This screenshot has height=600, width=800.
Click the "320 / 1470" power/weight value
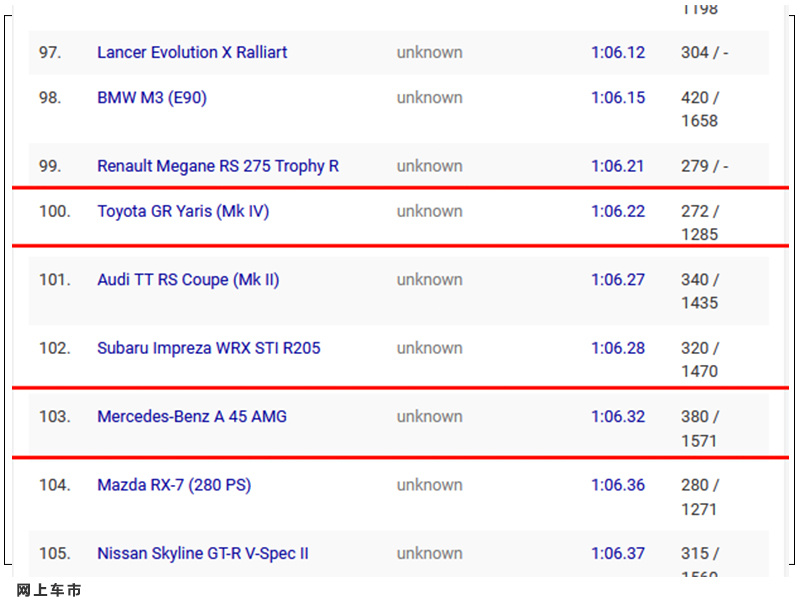pos(701,360)
